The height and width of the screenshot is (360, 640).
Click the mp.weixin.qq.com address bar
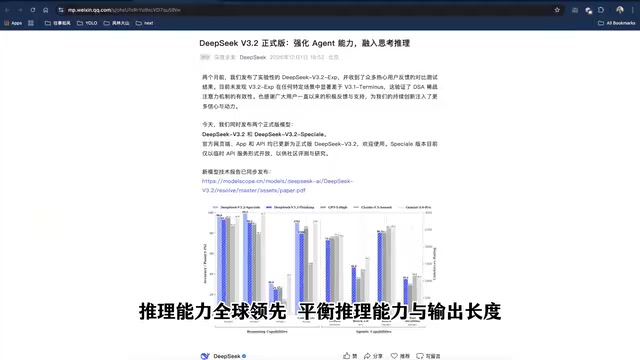click(x=310, y=10)
